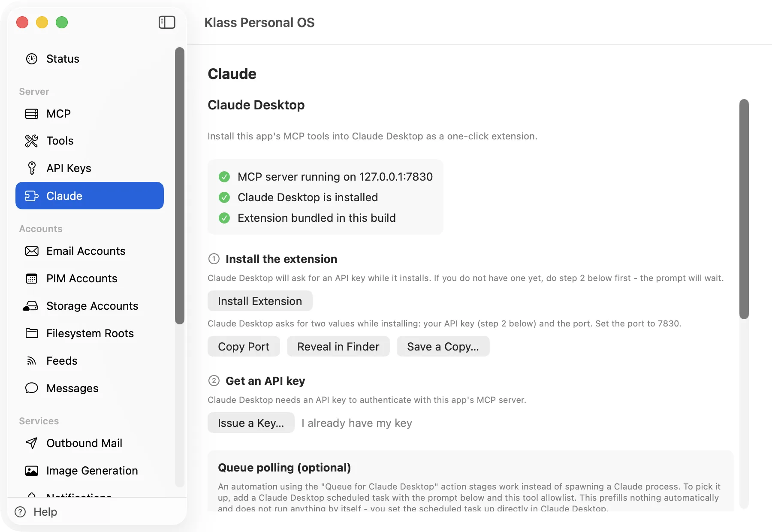This screenshot has width=772, height=532.
Task: Open Storage Accounts
Action: pos(90,306)
